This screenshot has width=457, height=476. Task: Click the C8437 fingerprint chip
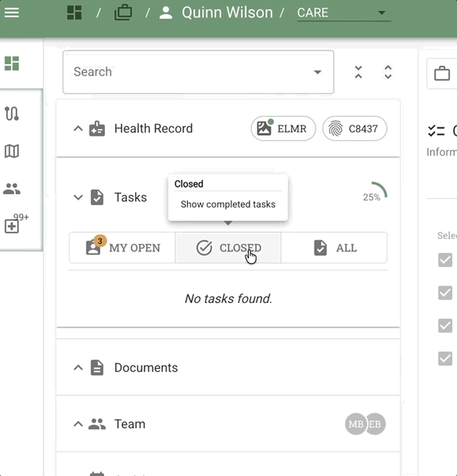point(354,129)
